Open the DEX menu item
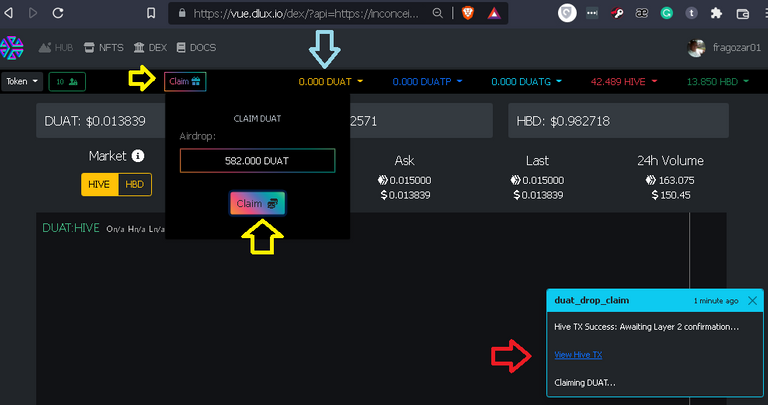The width and height of the screenshot is (768, 405). point(150,48)
